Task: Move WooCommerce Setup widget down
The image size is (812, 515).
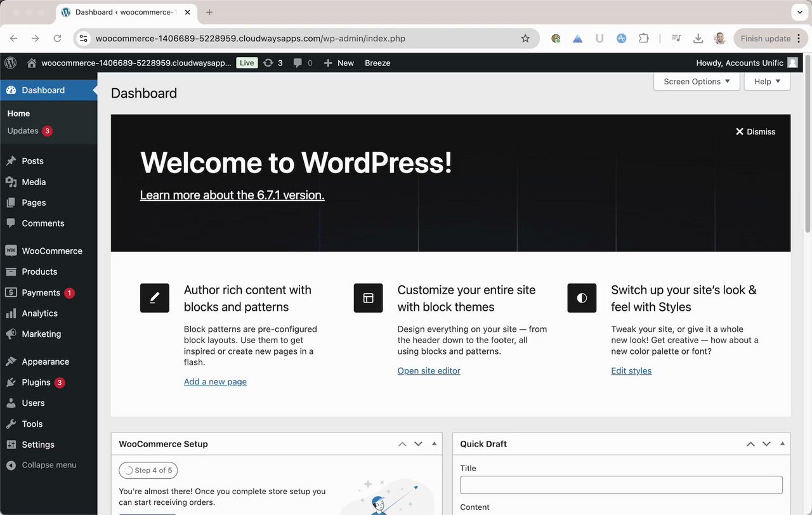Action: [x=418, y=444]
